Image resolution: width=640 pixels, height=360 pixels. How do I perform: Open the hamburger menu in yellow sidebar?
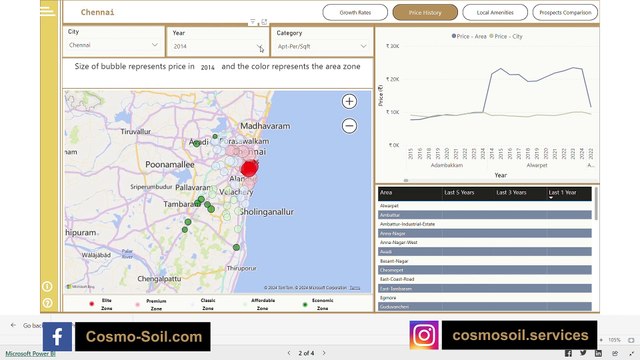[x=47, y=11]
